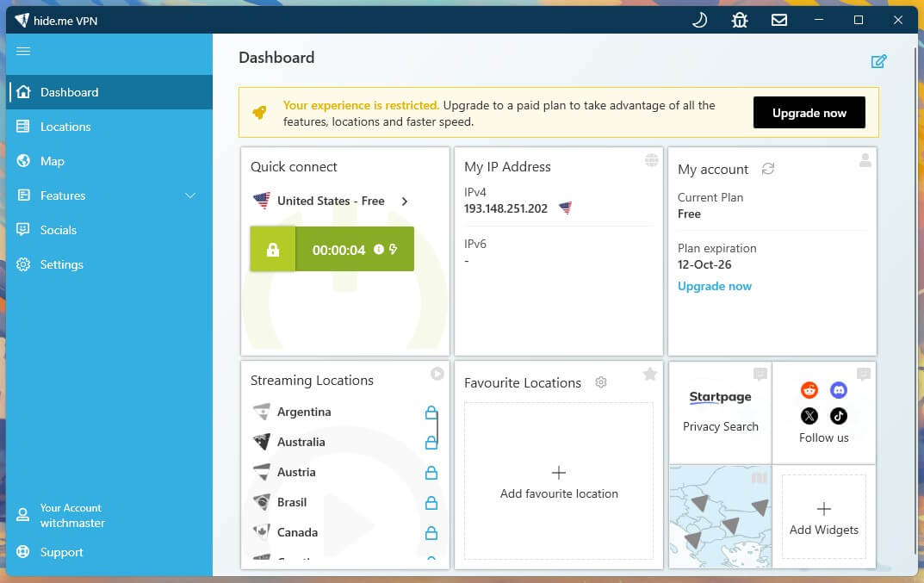Open Socials from the sidebar
Viewport: 924px width, 583px height.
109,230
